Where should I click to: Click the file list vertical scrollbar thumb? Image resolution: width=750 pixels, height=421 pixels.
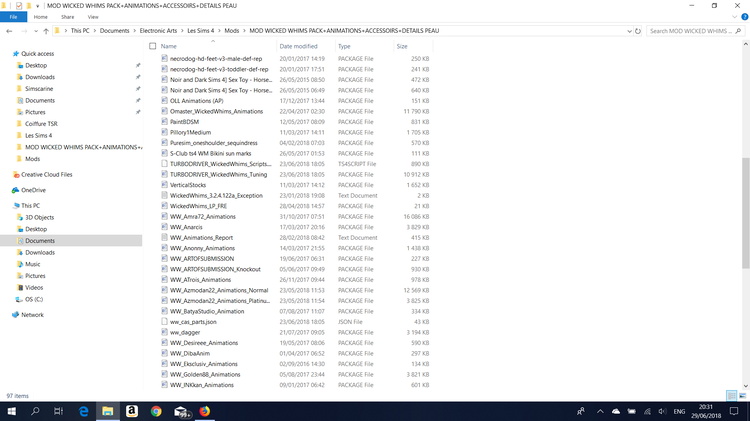click(745, 213)
